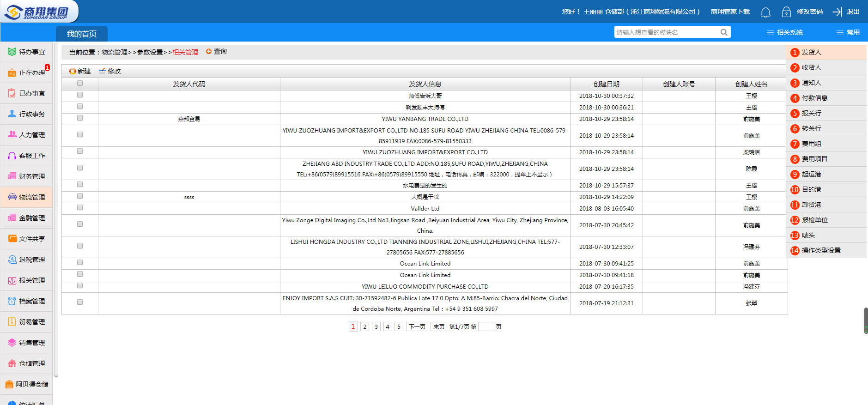The image size is (868, 405).
Task: Click the page number jump input
Action: pos(486,326)
